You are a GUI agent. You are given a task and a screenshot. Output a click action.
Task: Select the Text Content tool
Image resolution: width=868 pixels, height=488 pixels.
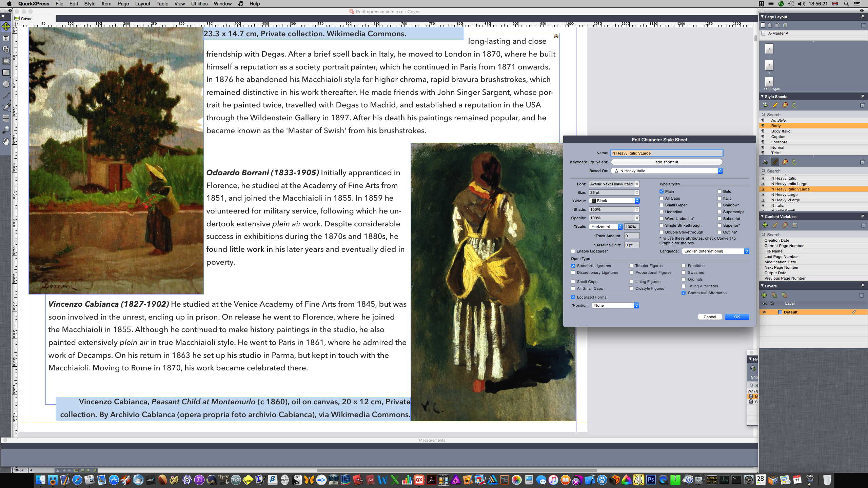(6, 38)
